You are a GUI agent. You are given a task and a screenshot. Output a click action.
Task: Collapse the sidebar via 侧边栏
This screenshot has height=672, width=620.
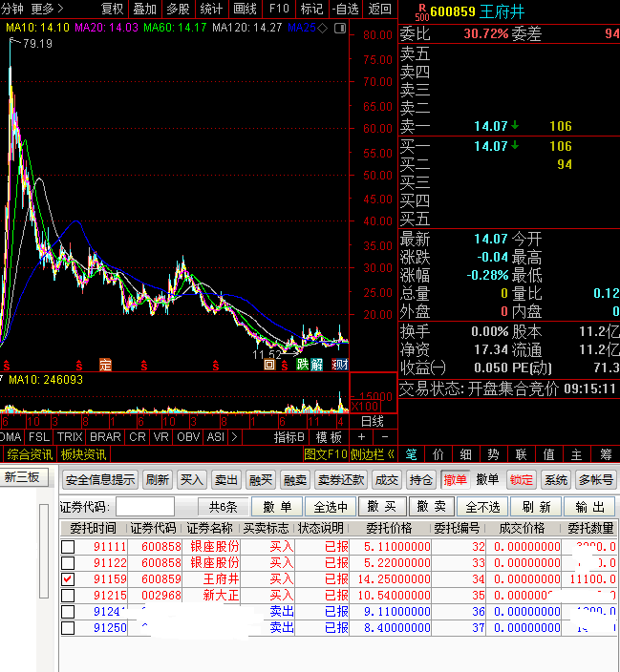coord(372,454)
